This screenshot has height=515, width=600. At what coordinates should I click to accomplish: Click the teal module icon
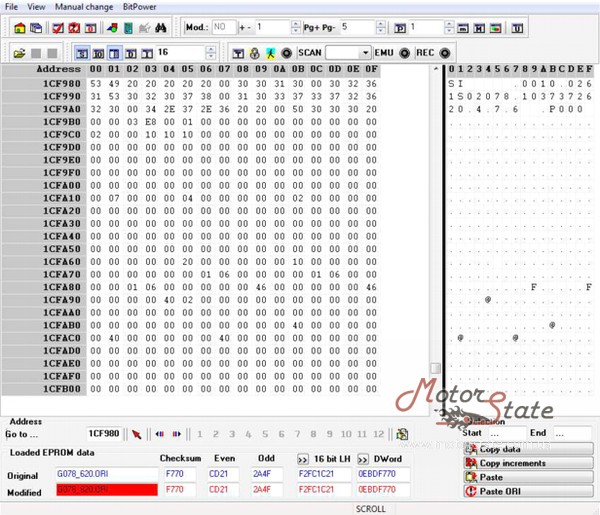point(129,28)
